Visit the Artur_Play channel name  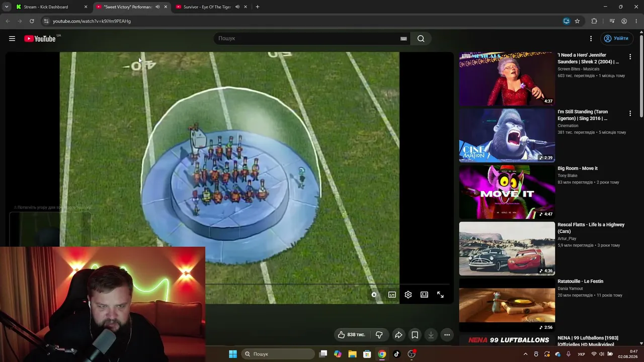(x=567, y=239)
